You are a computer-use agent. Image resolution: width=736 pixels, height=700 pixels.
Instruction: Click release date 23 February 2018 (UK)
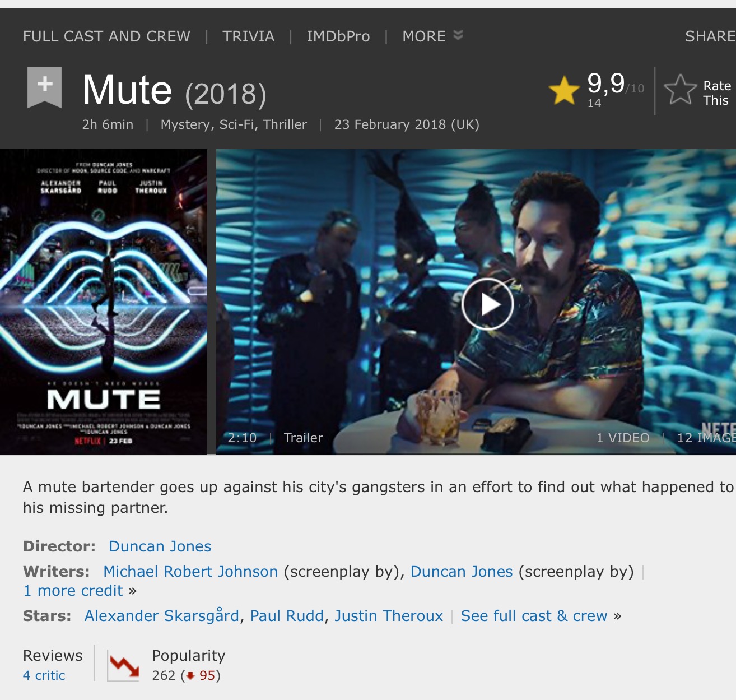pos(407,124)
